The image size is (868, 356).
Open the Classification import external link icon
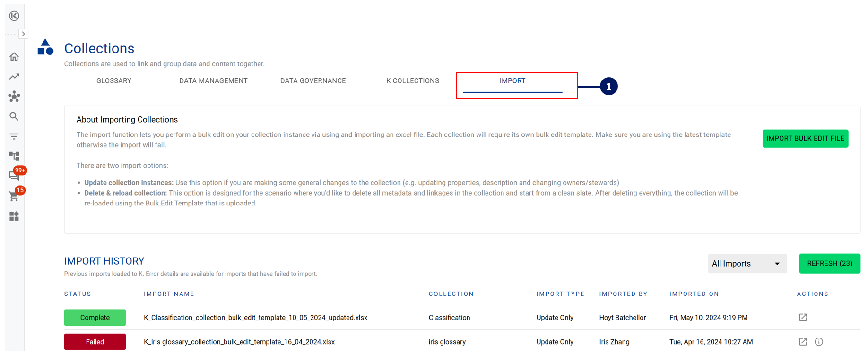[803, 318]
